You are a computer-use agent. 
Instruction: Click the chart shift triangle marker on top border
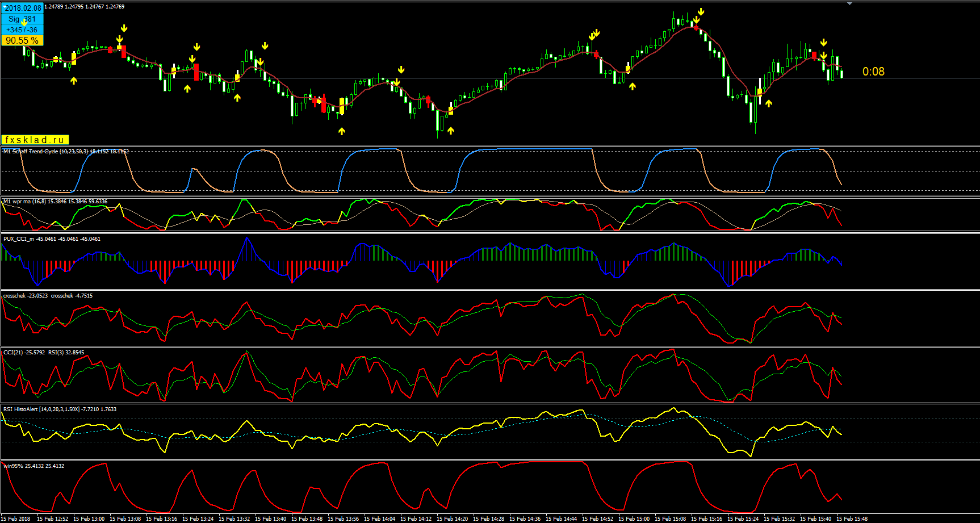click(x=849, y=3)
